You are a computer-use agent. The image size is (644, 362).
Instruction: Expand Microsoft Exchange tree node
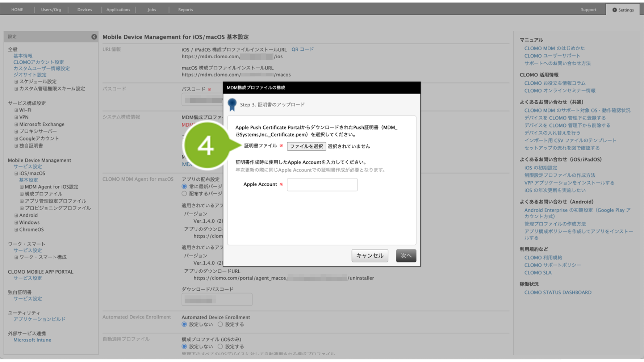pyautogui.click(x=16, y=125)
